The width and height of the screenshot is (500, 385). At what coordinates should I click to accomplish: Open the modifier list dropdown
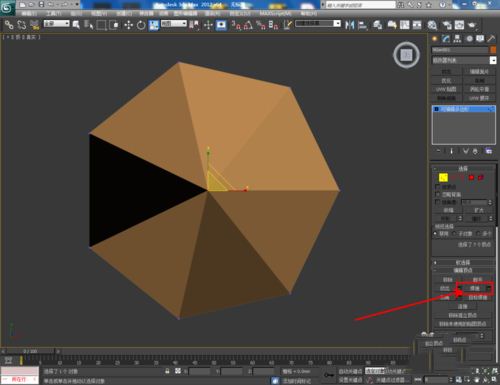[464, 60]
